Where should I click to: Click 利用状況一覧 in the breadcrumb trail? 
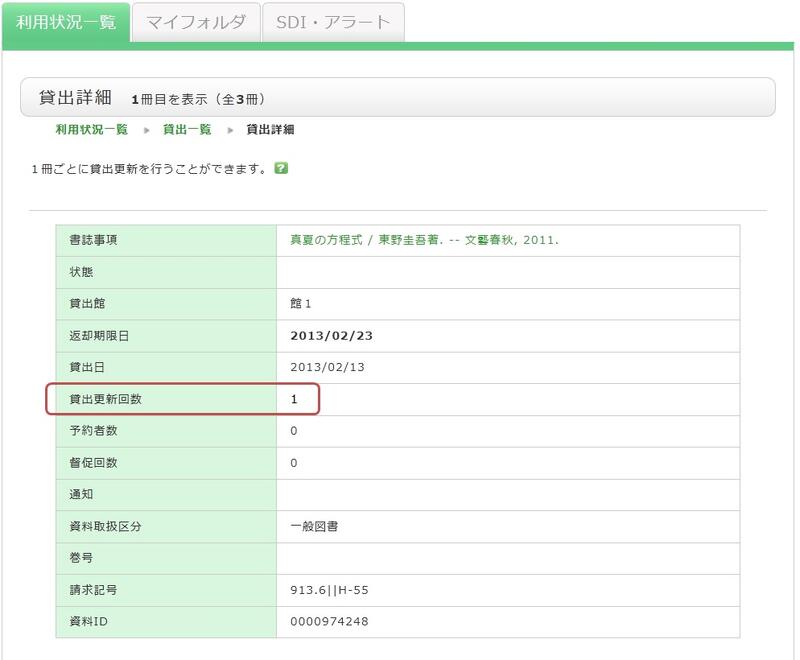pyautogui.click(x=91, y=130)
